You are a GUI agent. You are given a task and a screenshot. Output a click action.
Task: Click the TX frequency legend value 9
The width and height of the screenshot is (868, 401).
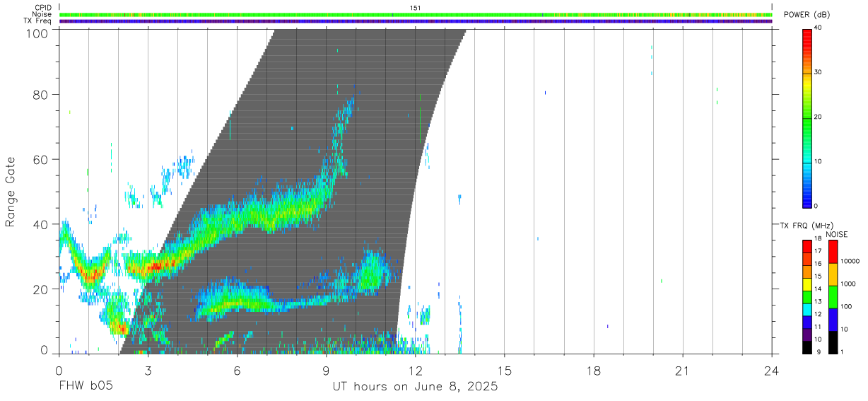(820, 351)
